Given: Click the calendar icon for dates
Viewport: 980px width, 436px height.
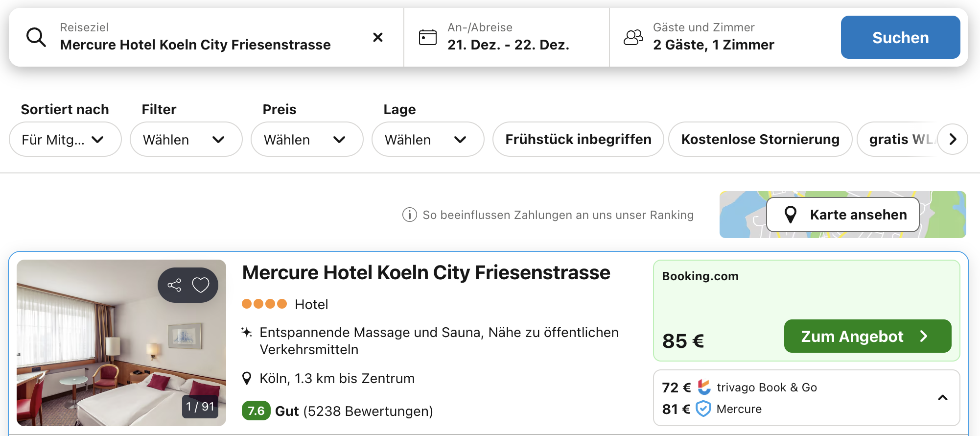Looking at the screenshot, I should pos(427,37).
